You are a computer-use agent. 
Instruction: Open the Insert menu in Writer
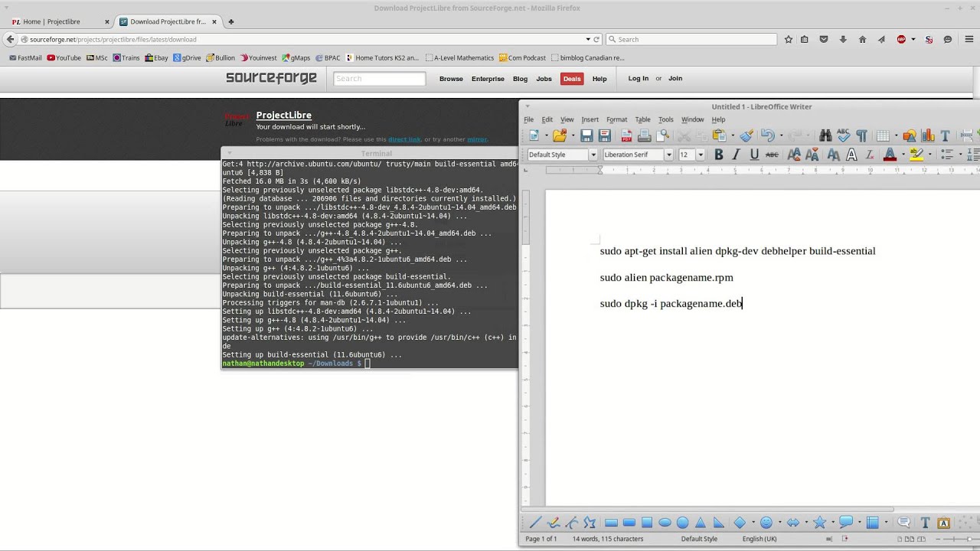coord(590,119)
